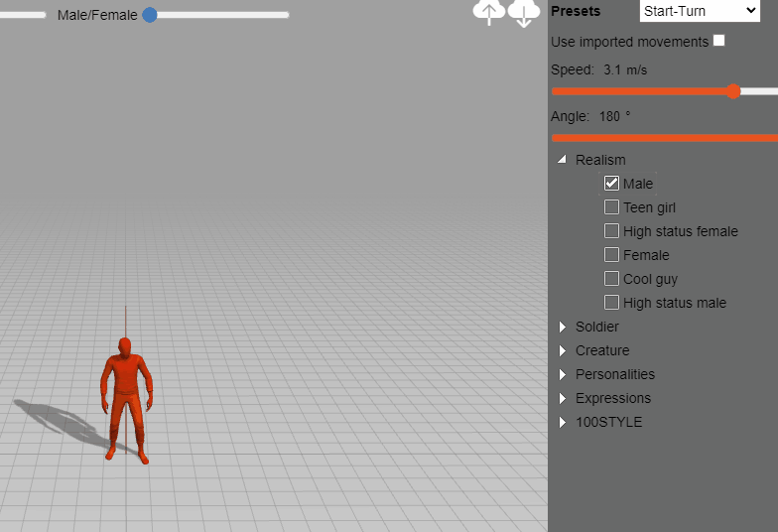Expand the Expressions group
The height and width of the screenshot is (532, 778).
coord(563,398)
